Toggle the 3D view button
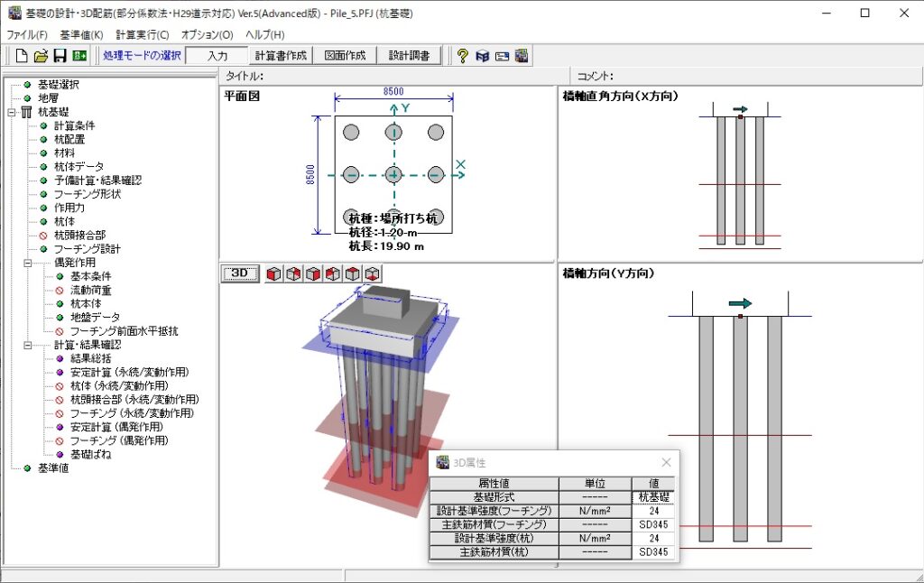924x583 pixels. pyautogui.click(x=240, y=273)
